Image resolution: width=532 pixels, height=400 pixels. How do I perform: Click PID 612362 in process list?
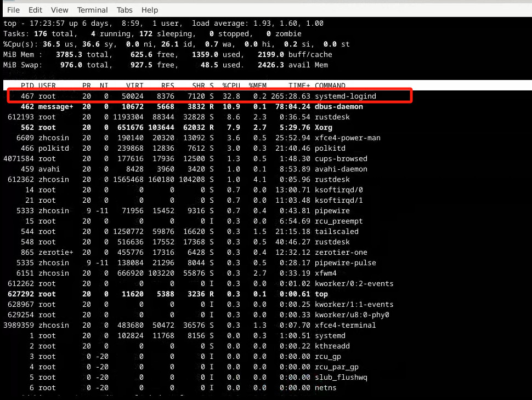[21, 179]
